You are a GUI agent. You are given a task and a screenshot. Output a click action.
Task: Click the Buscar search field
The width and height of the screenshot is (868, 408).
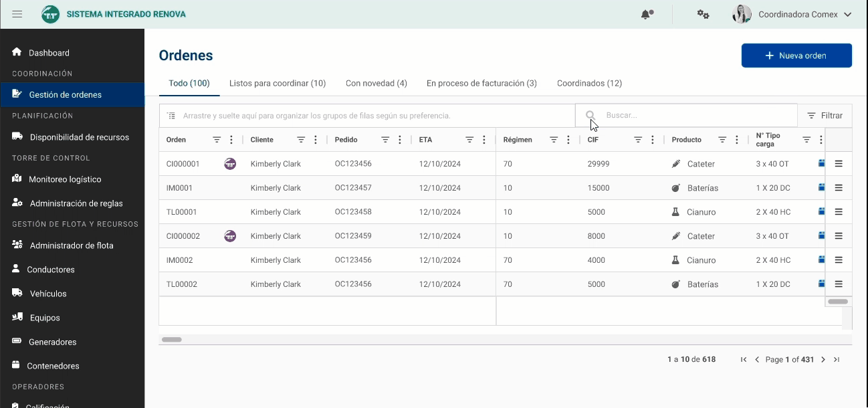[686, 116]
